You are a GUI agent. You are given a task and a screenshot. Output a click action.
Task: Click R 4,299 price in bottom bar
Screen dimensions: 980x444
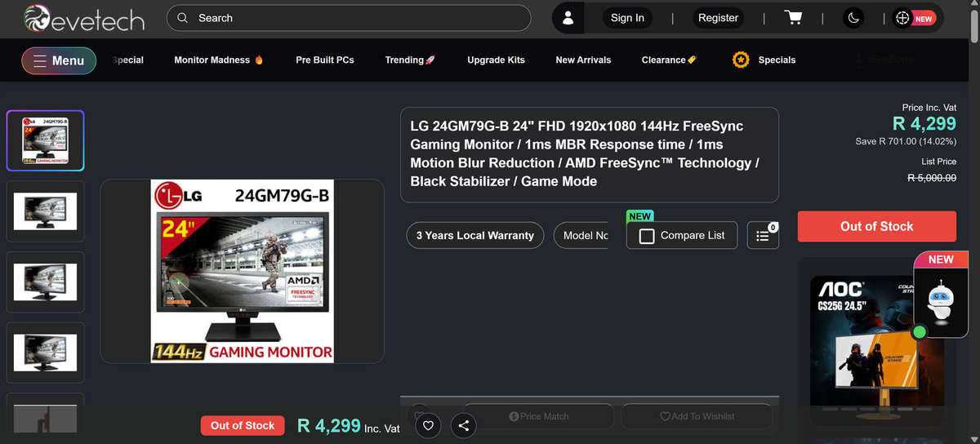(x=328, y=425)
